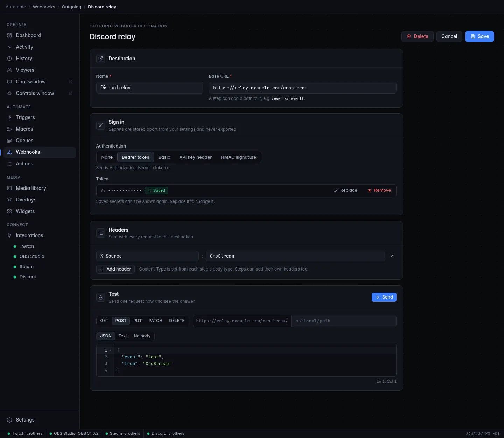Go to Webhooks in the breadcrumb

click(44, 7)
